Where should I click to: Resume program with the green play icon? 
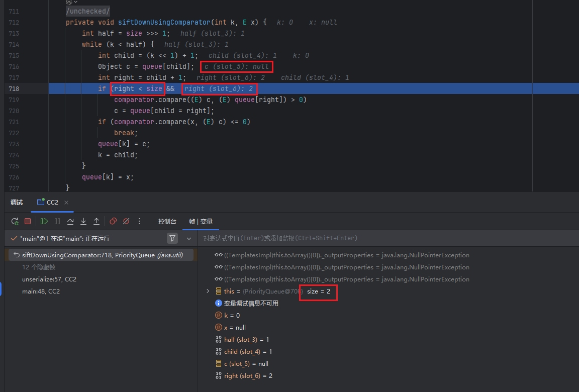[x=44, y=221]
